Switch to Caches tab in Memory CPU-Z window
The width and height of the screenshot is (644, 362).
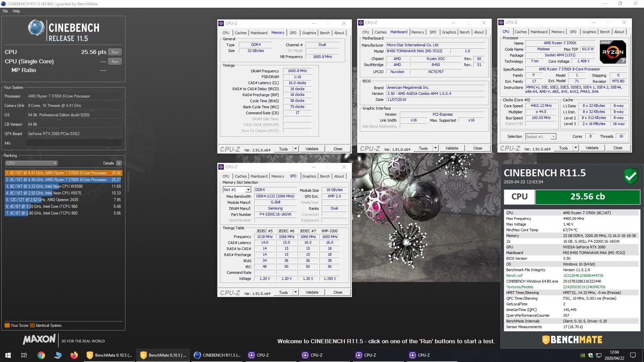click(240, 33)
